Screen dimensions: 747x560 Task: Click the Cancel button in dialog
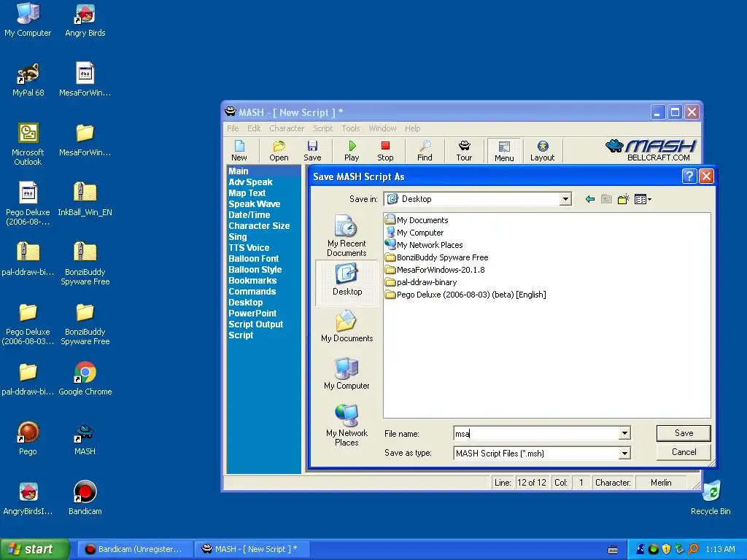pyautogui.click(x=684, y=452)
